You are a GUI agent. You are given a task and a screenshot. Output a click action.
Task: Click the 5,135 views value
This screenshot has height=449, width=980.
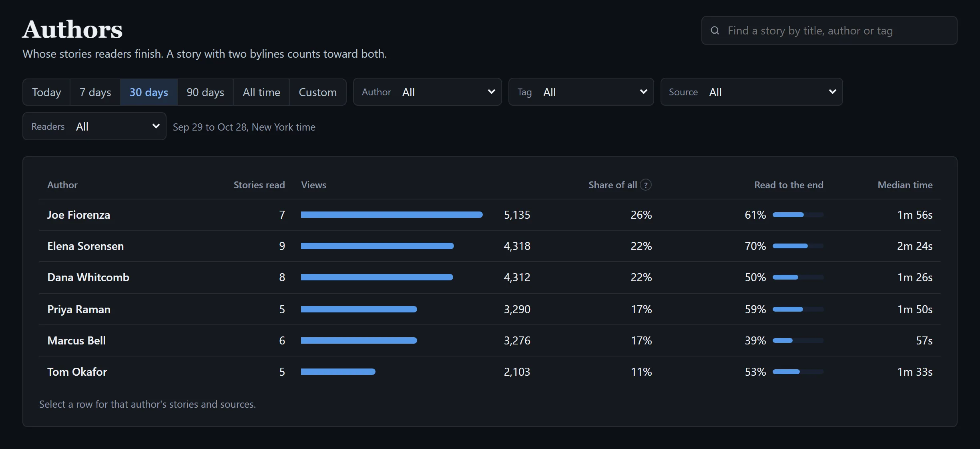tap(517, 215)
